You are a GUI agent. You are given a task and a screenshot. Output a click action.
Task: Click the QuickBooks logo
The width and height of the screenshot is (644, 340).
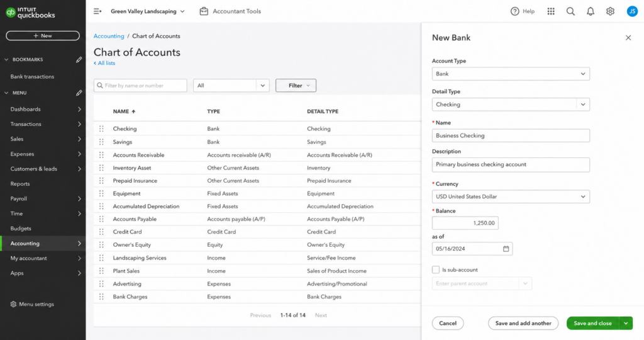click(x=30, y=13)
